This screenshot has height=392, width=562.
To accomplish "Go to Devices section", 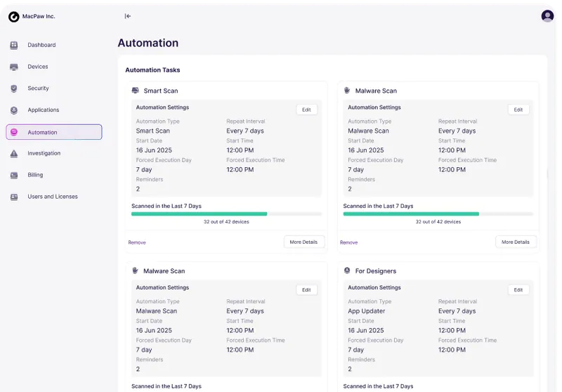I will 38,67.
